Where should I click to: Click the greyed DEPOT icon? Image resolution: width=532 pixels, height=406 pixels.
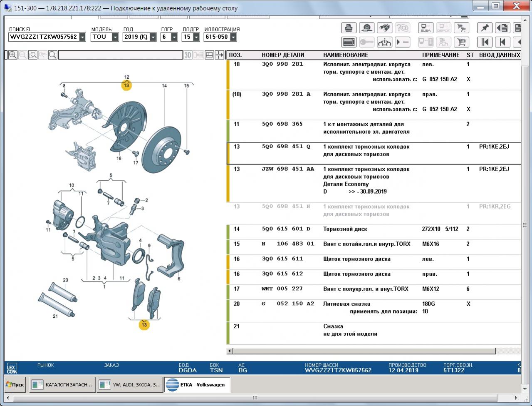tap(443, 28)
